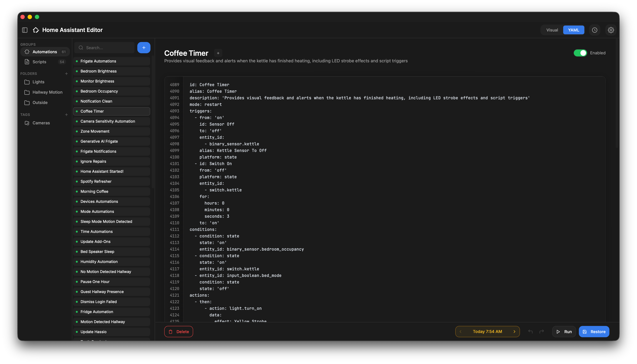Select the Scripts group
This screenshot has width=637, height=364.
coord(45,62)
